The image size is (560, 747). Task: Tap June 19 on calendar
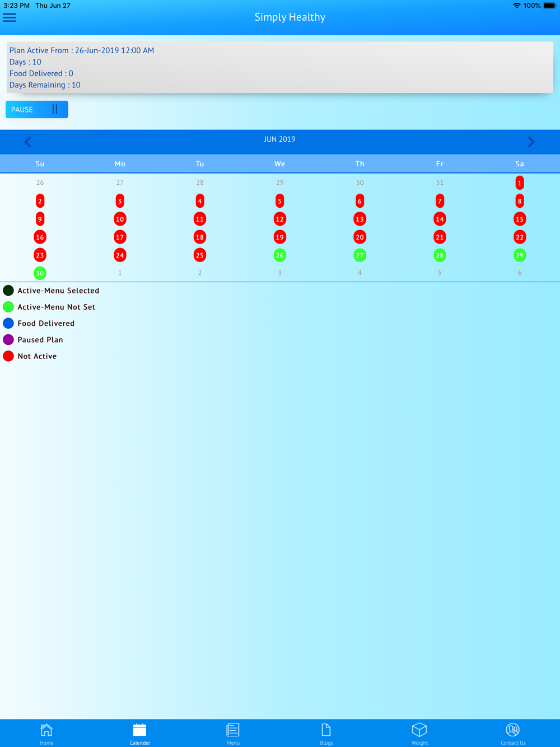click(x=280, y=237)
